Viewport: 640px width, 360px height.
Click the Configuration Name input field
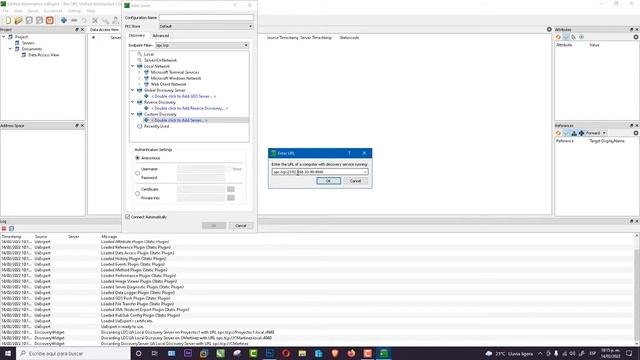pos(206,18)
